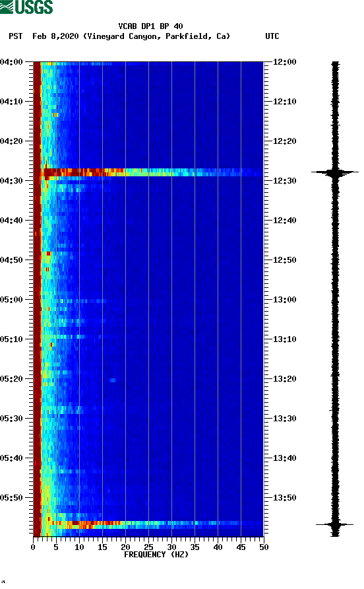Click the date 'Feb 8,2020' text
This screenshot has height=589, width=364.
[x=55, y=36]
